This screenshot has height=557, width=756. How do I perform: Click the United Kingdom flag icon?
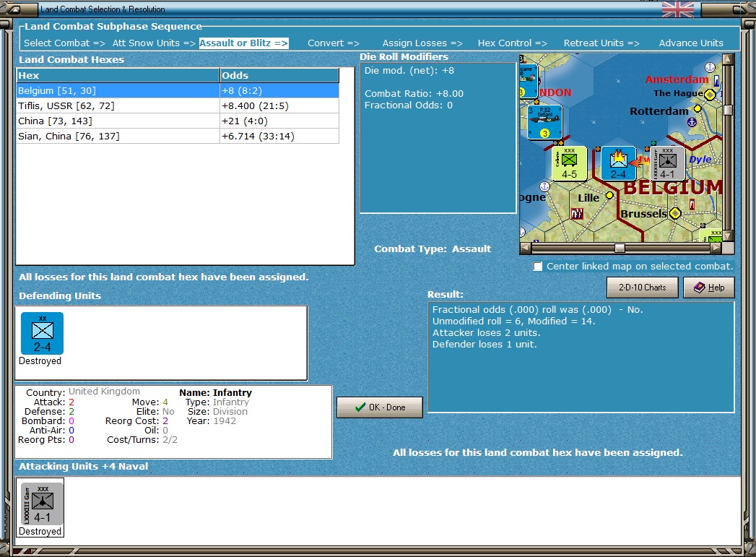678,9
